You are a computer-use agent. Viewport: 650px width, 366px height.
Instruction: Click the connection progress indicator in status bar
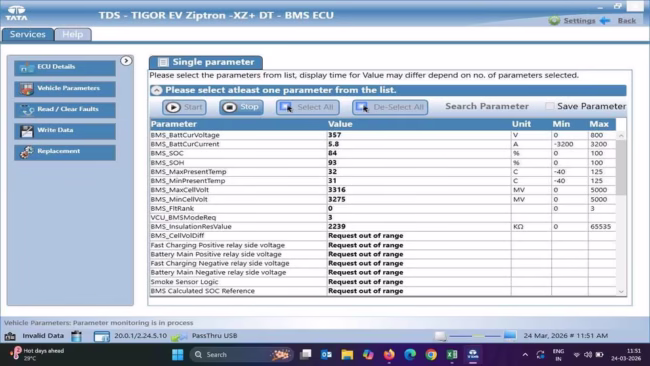click(x=475, y=336)
